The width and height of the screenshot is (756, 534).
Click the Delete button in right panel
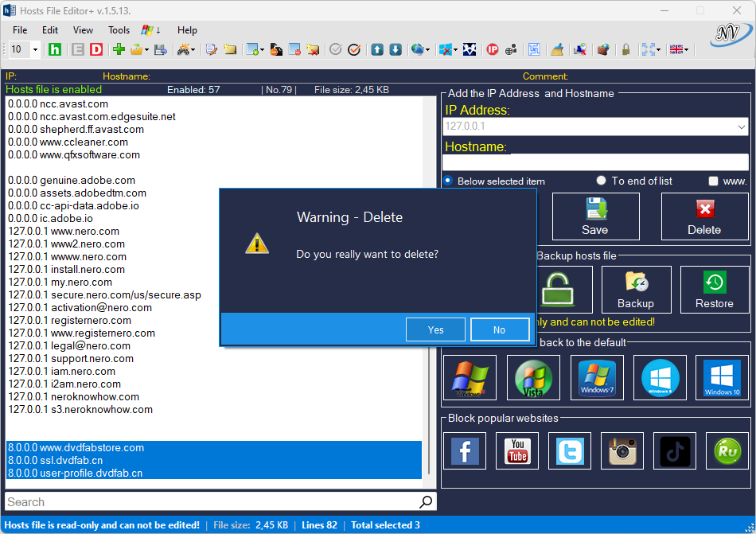(704, 216)
